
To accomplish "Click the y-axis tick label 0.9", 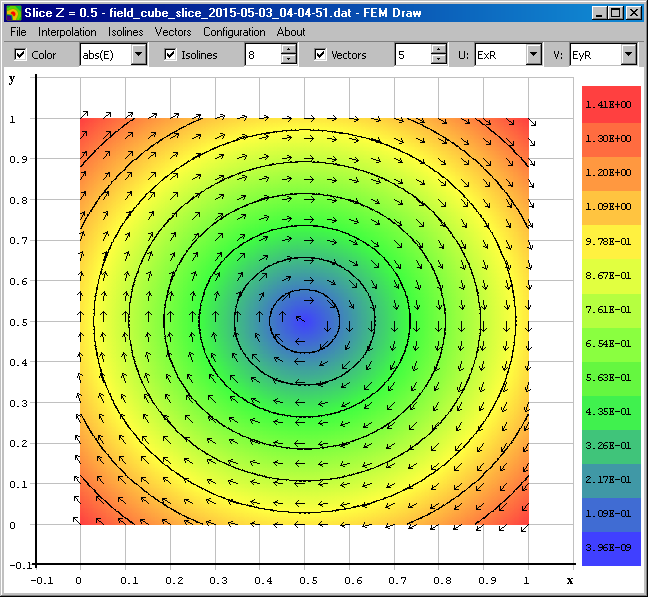I will tap(18, 159).
